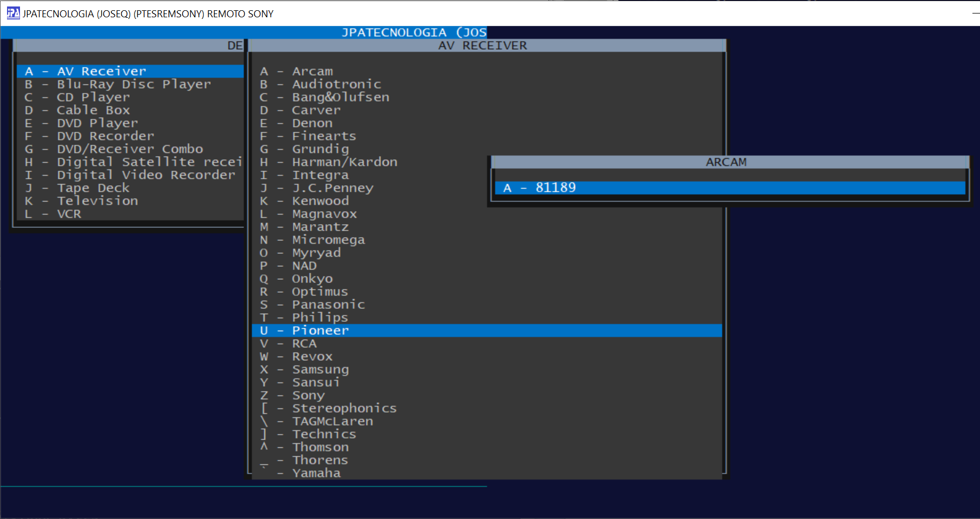980x519 pixels.
Task: Select Sony brand
Action: [487, 395]
